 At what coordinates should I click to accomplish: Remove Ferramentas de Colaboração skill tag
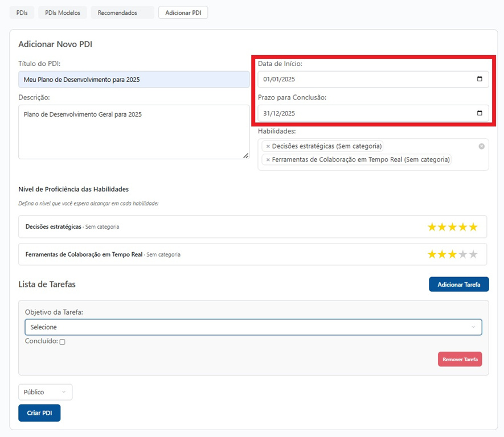point(268,160)
